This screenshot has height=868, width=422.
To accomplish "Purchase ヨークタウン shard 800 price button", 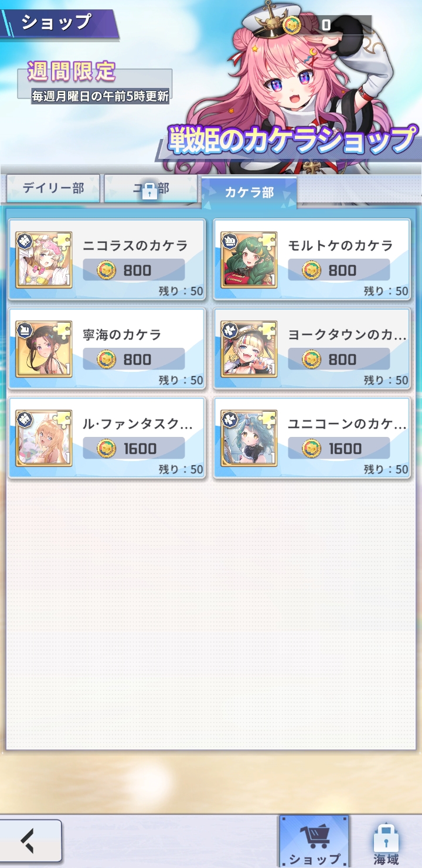I will [x=339, y=360].
